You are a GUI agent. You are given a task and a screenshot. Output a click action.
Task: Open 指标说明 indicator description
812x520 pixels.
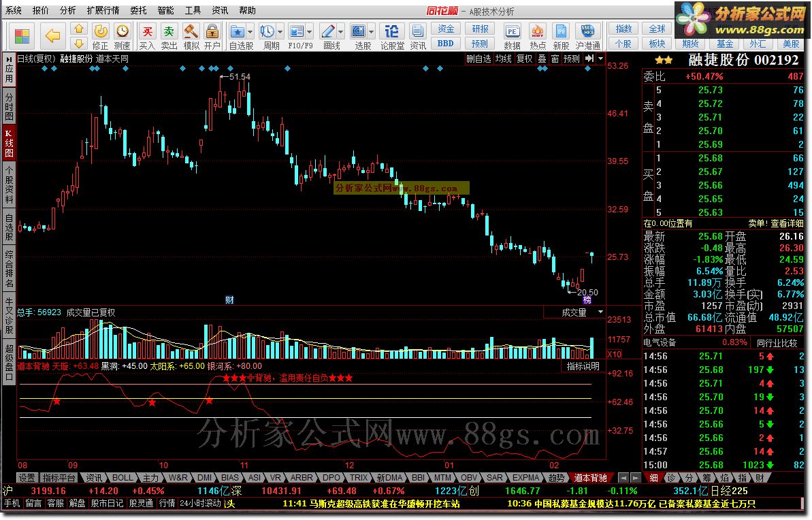coord(583,366)
